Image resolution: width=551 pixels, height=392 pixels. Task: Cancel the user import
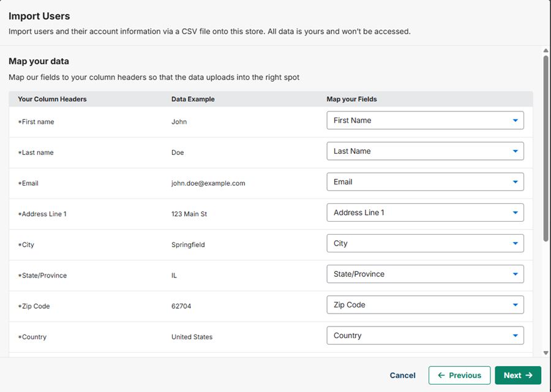[402, 375]
